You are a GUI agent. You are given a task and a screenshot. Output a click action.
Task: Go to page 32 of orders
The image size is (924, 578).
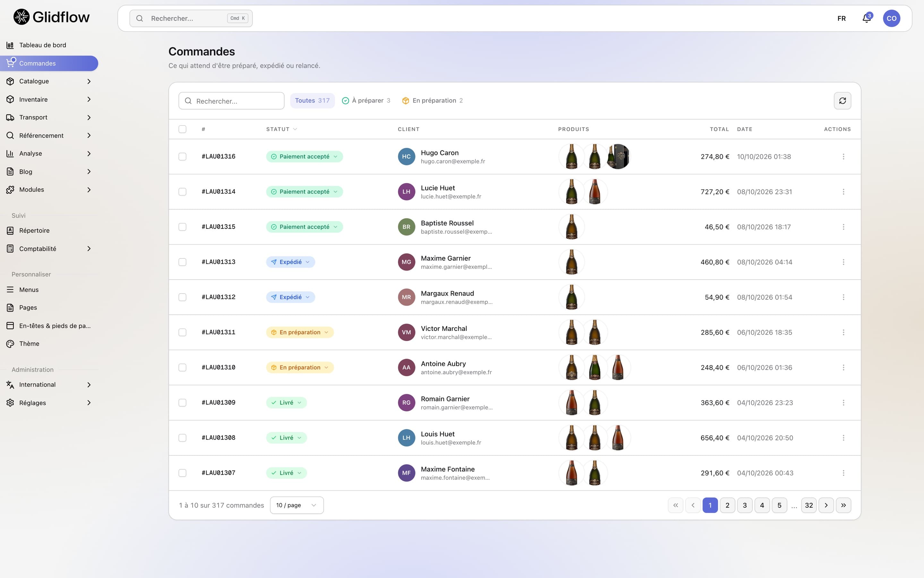coord(809,505)
